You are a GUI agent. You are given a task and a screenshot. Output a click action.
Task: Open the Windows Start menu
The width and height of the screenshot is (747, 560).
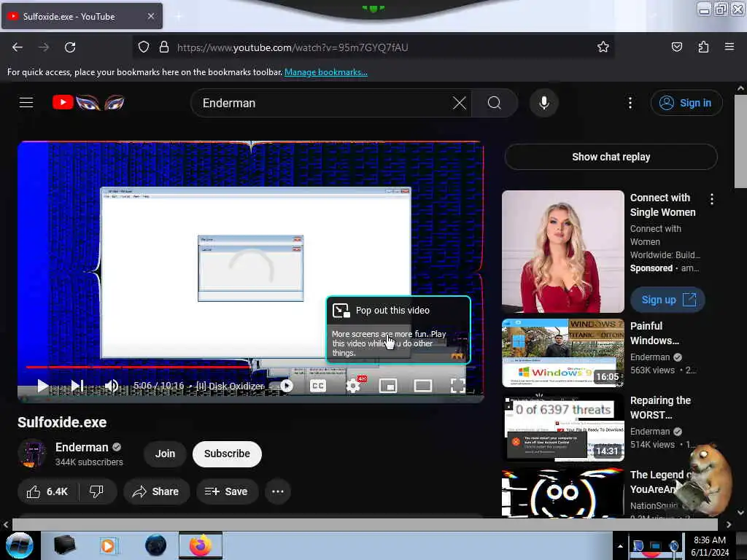[20, 545]
